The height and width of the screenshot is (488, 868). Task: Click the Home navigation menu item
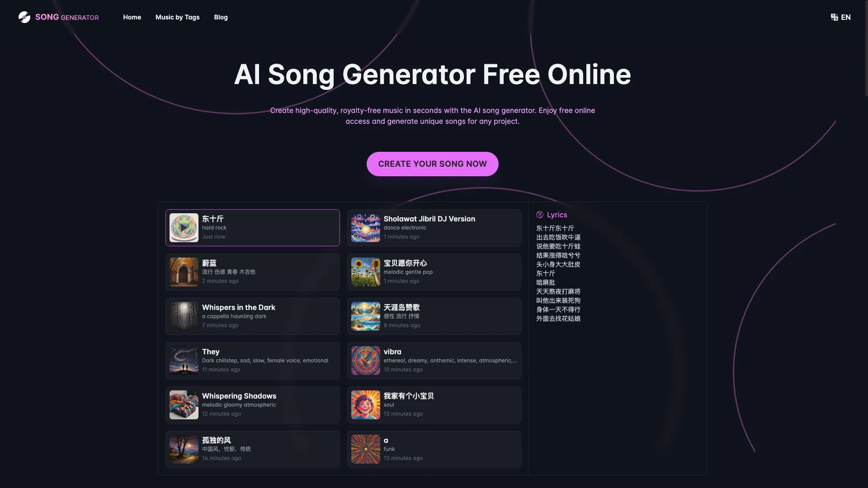(132, 17)
